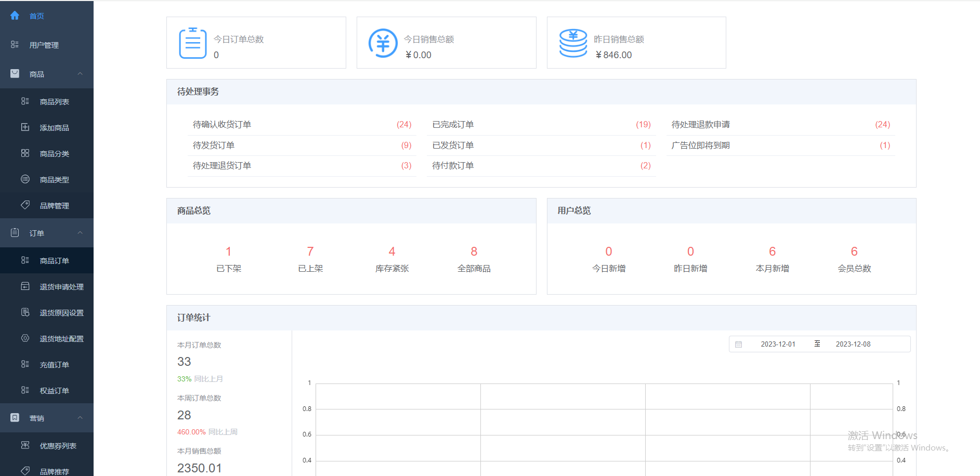Open the 添加商品 menu entry

pyautogui.click(x=47, y=127)
